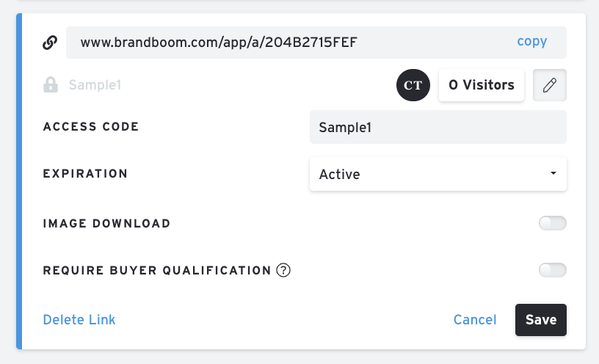
Task: Click the faded Sample1 text beside the lock
Action: (x=95, y=85)
